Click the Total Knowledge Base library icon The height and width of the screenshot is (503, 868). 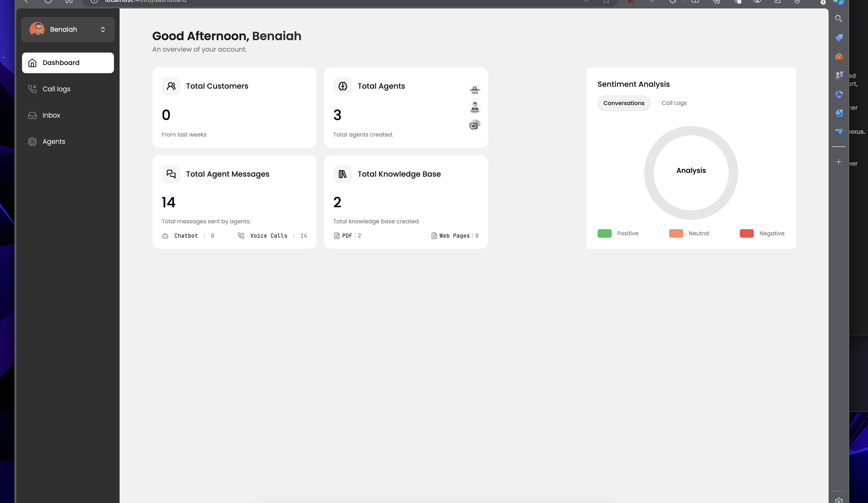(342, 174)
